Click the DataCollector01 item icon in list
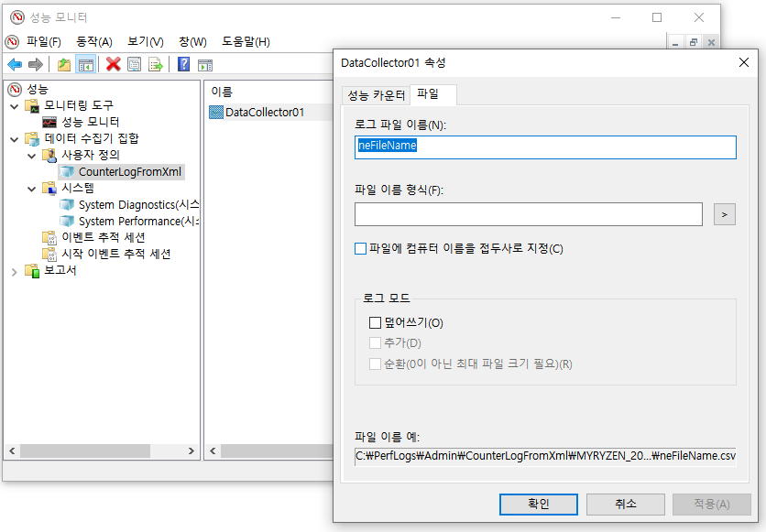 (x=216, y=113)
